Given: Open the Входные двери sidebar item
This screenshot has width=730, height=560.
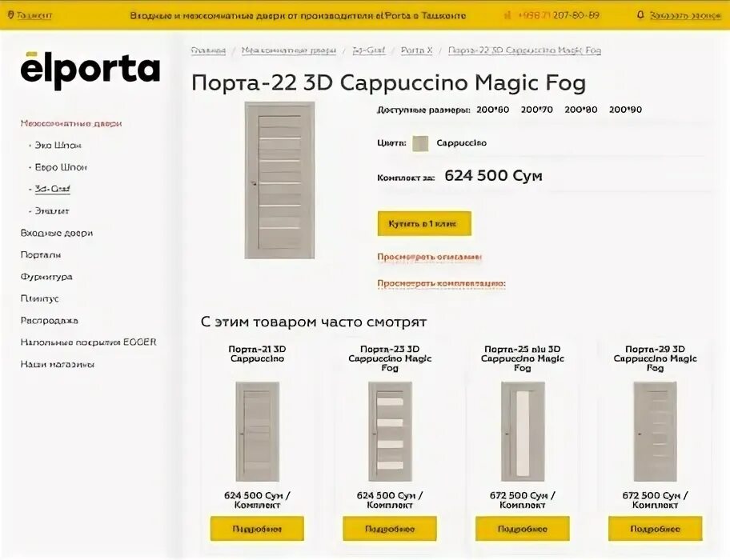Looking at the screenshot, I should 57,233.
